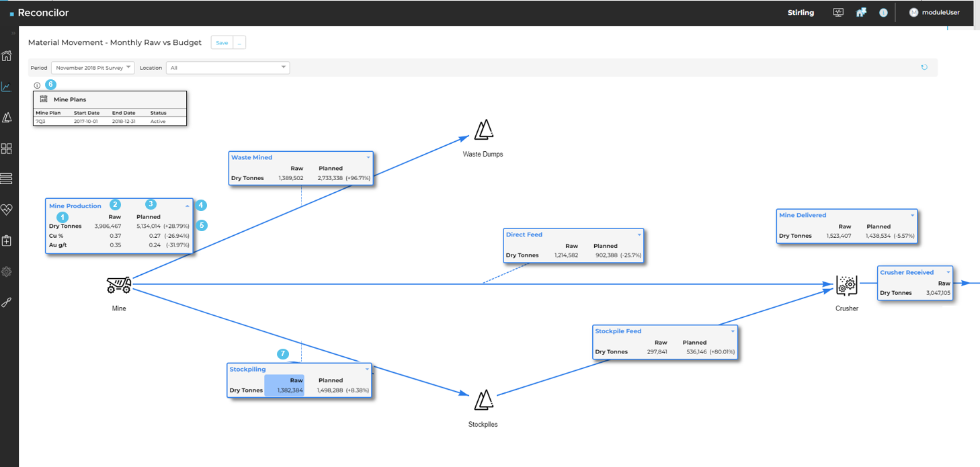Click the Waste Dumps icon in the flow diagram
Viewport: 980px width, 467px height.
pos(483,129)
